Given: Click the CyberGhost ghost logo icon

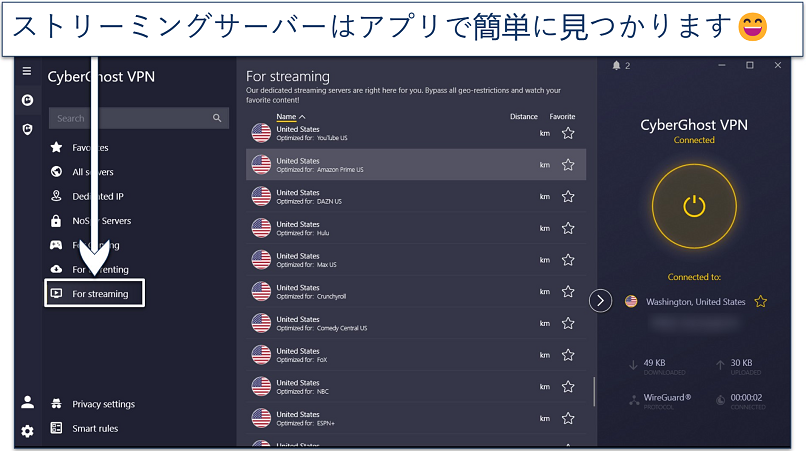Looking at the screenshot, I should click(27, 100).
